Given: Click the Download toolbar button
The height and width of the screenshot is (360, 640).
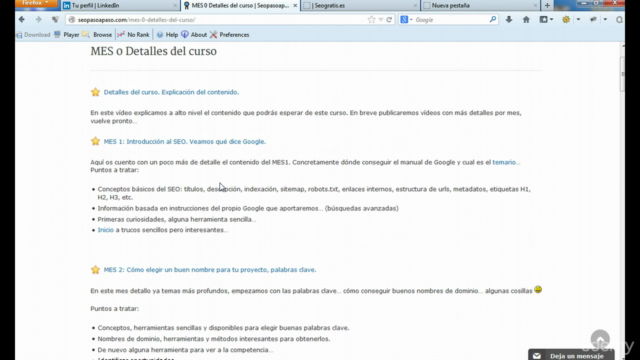Looking at the screenshot, I should [x=33, y=35].
